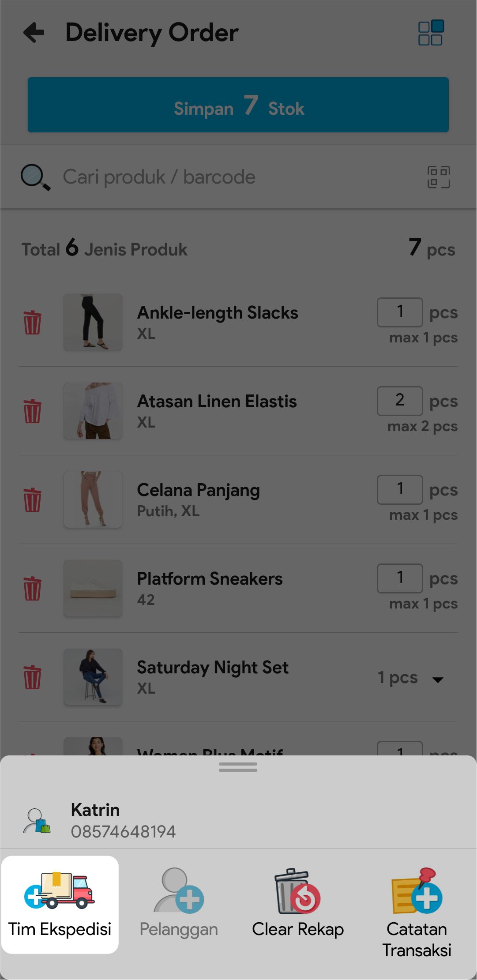
Task: Delete Celana Panjang using trash icon
Action: coord(32,500)
